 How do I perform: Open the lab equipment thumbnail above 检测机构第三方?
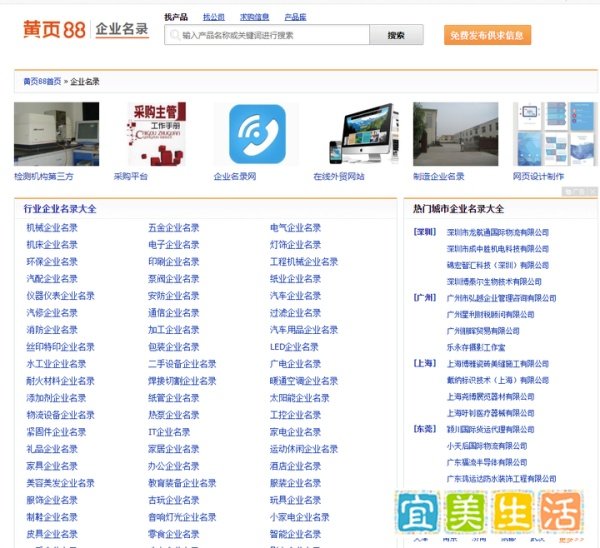[57, 134]
